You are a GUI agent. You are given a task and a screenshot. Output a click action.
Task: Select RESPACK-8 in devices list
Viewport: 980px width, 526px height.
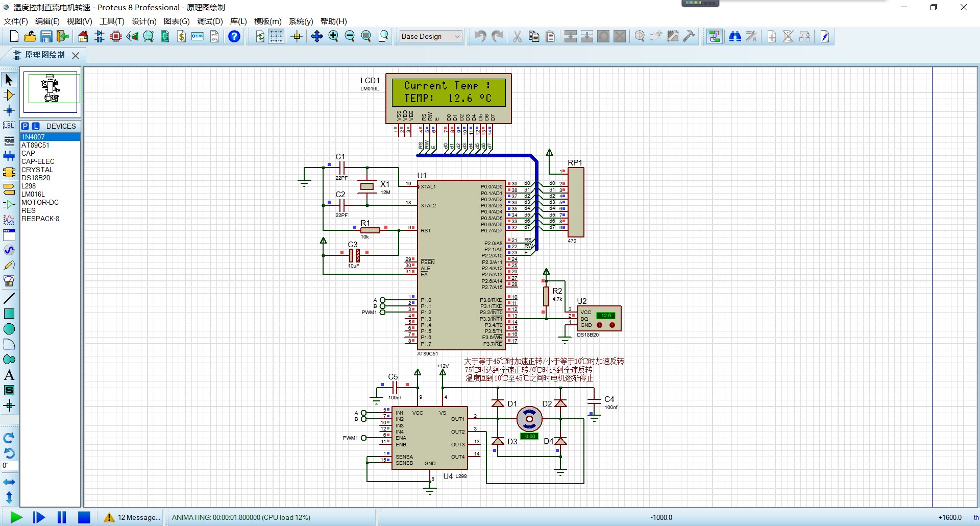pyautogui.click(x=50, y=219)
